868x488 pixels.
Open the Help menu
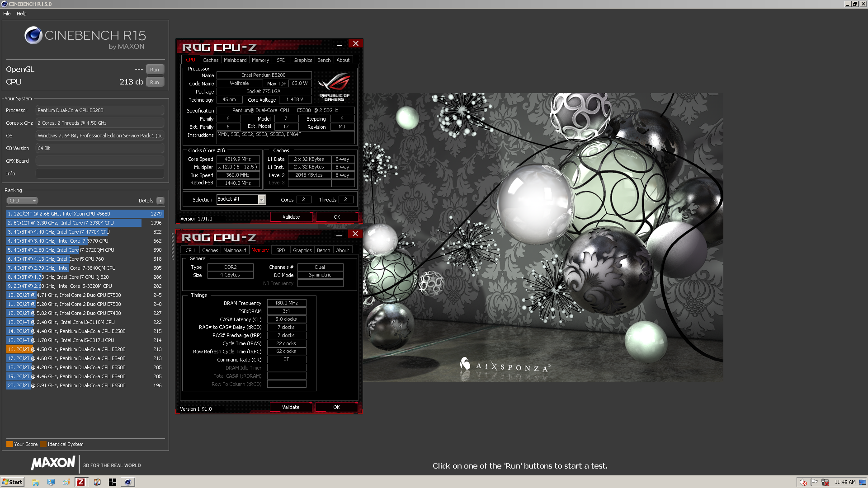(22, 14)
